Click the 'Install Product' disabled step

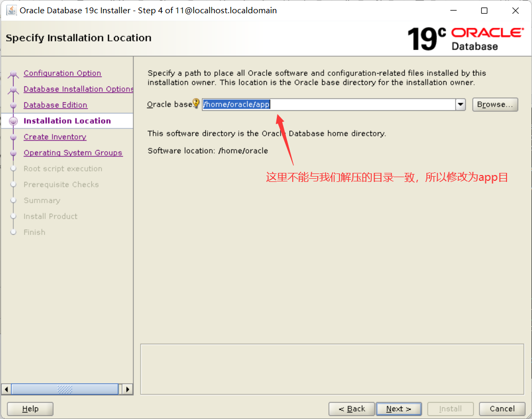point(50,217)
